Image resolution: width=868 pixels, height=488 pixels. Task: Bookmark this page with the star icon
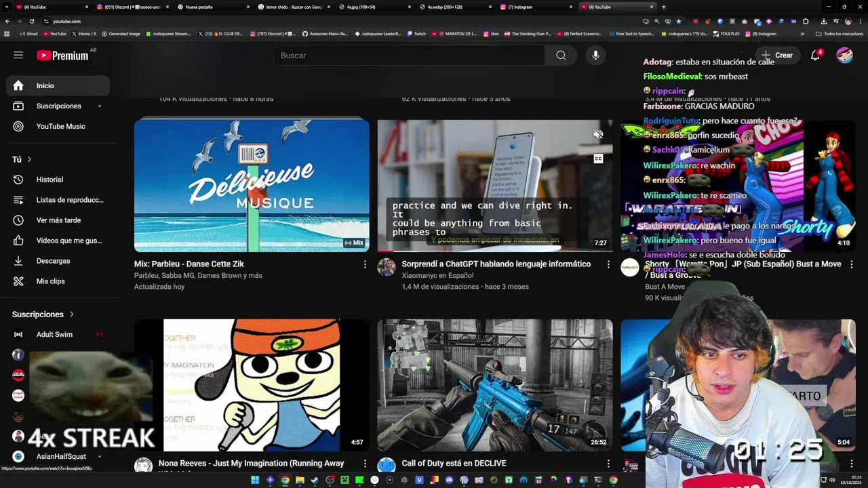coord(679,21)
